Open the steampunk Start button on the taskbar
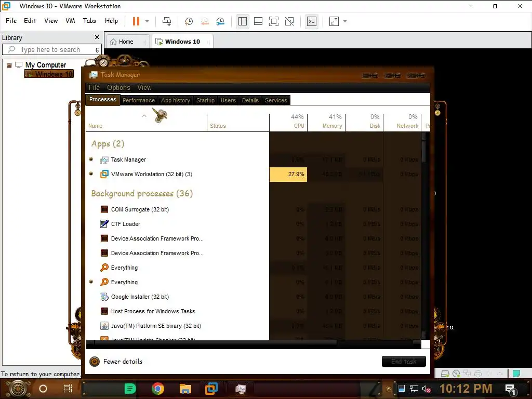This screenshot has width=532, height=399. (18, 389)
